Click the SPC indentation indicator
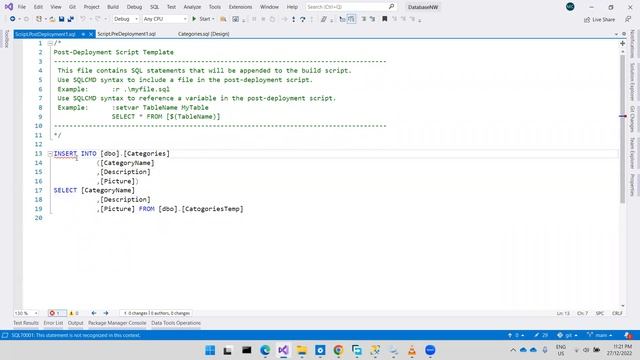The height and width of the screenshot is (360, 640). click(x=600, y=313)
